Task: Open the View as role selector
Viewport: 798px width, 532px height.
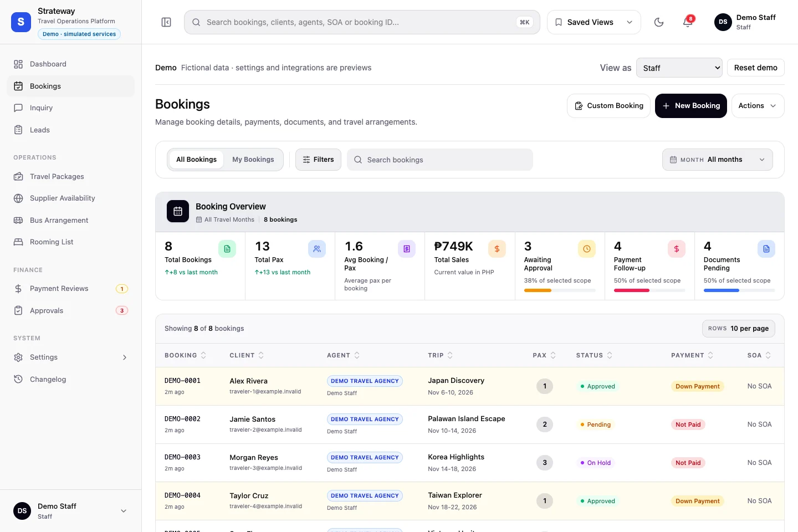Action: coord(679,68)
